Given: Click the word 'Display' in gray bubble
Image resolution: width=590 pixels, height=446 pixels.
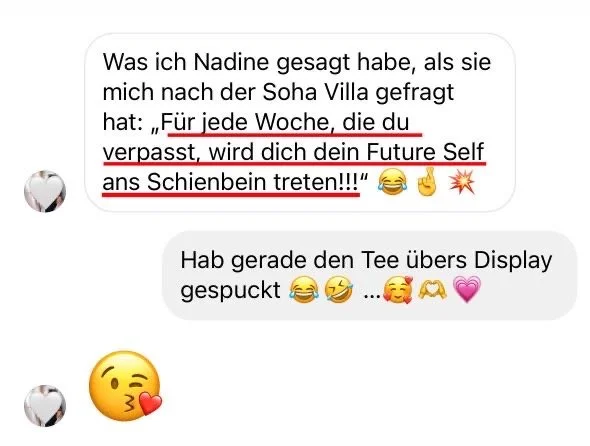Looking at the screenshot, I should (x=513, y=260).
